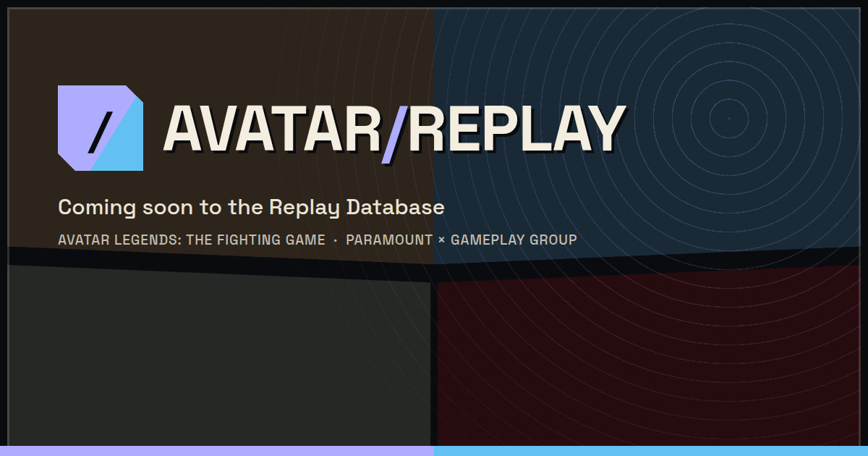
Task: Click "AVATAR LEGENDS: THE FIGHTING GAME" text
Action: [x=192, y=240]
